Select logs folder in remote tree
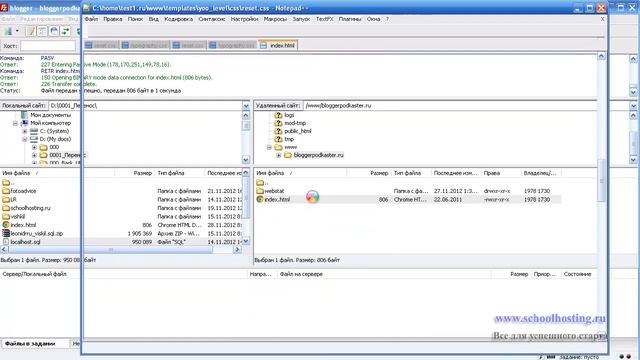This screenshot has height=360, width=640. (289, 115)
